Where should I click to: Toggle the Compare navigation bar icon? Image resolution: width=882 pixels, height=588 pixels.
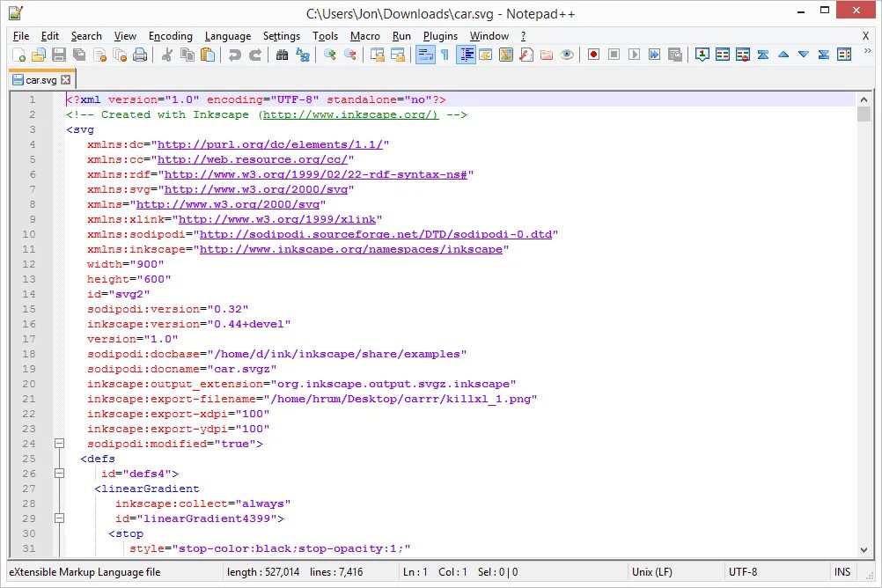pyautogui.click(x=844, y=55)
